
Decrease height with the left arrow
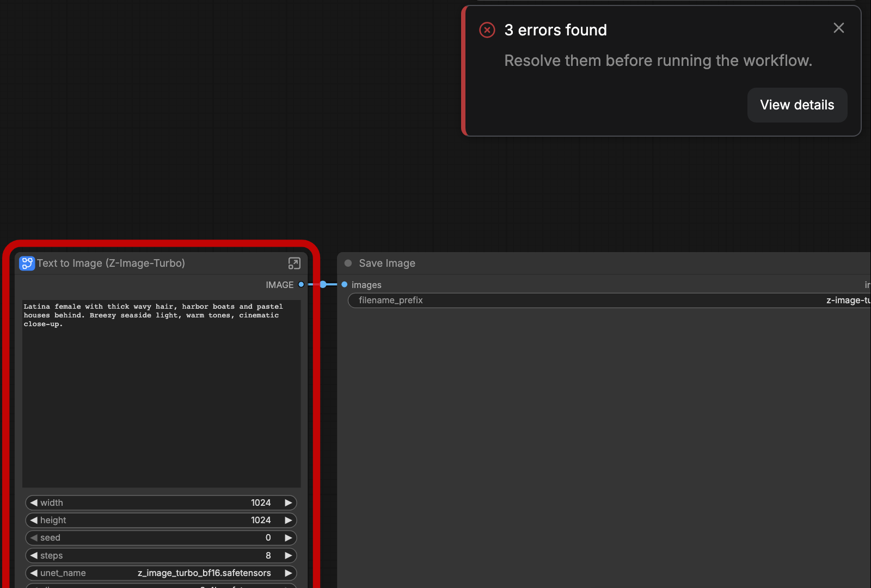click(34, 520)
